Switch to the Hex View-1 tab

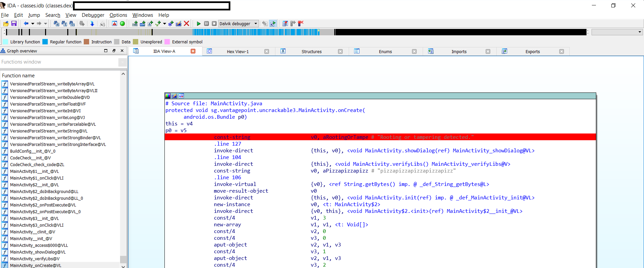(238, 51)
